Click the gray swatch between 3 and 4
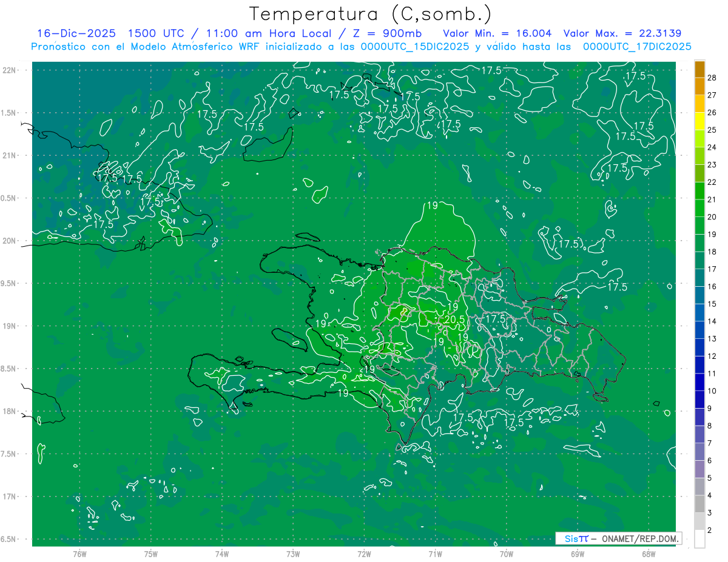This screenshot has height=562, width=728. 699,504
